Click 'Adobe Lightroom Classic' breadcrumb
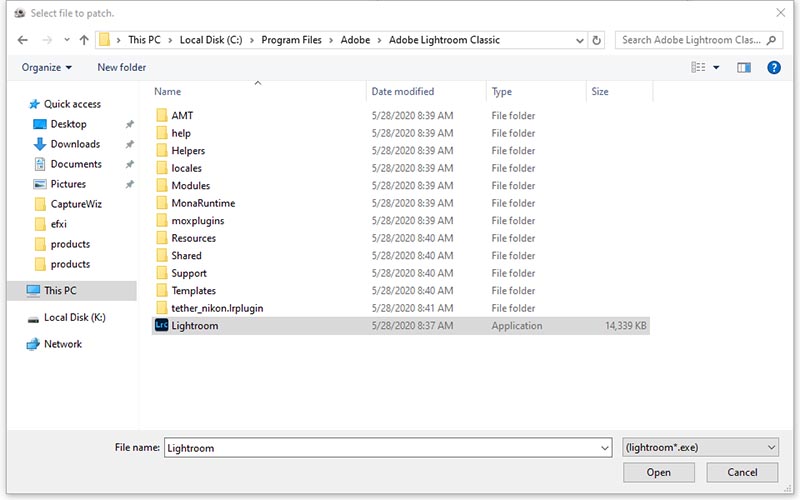Screen dimensions: 800x500 tap(444, 40)
